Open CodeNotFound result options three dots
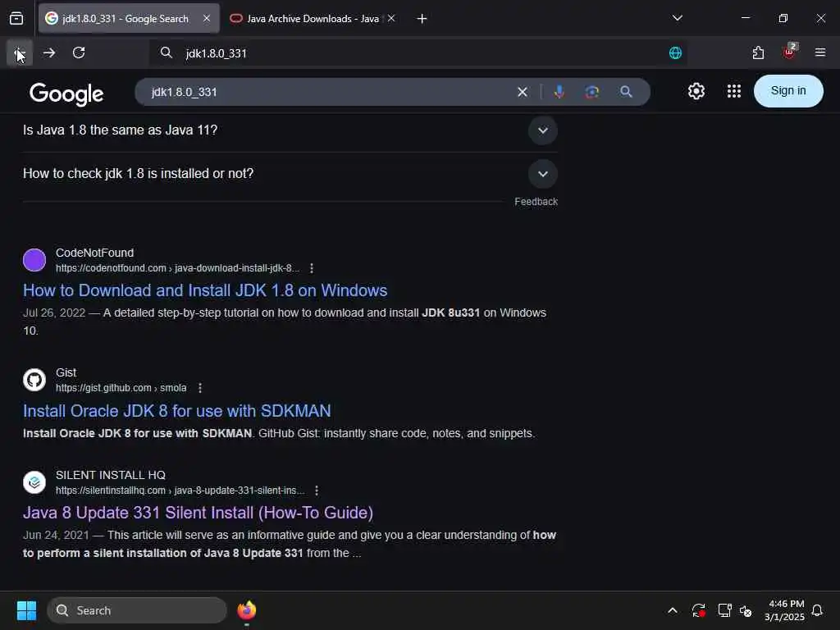The width and height of the screenshot is (840, 630). 312,268
